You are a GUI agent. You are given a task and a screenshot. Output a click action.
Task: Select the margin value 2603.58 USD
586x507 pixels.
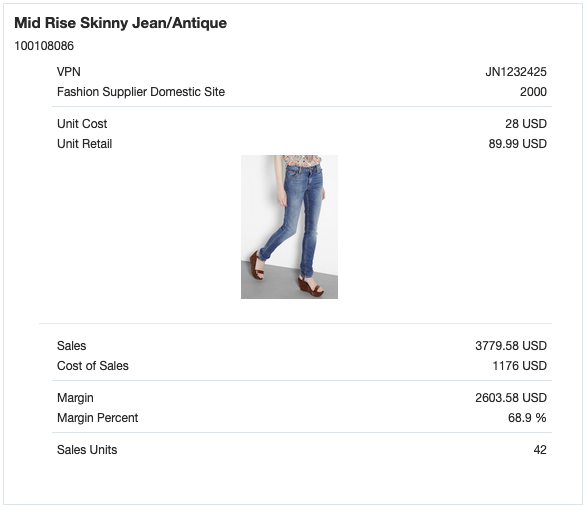[511, 398]
